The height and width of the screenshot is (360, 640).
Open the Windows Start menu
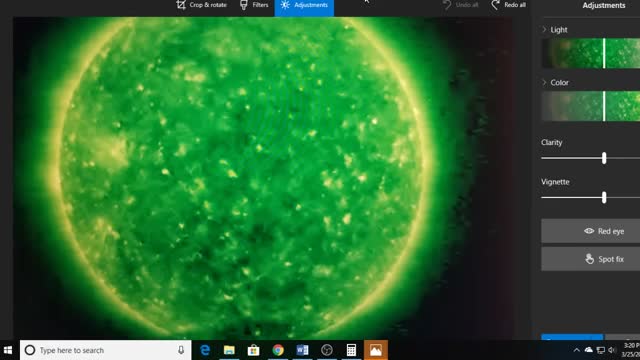pos(8,350)
